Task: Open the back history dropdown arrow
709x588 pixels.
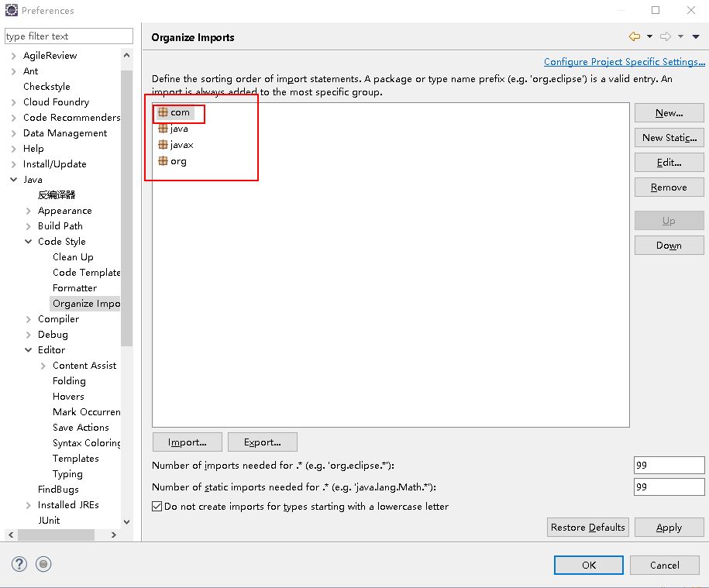Action: 650,36
